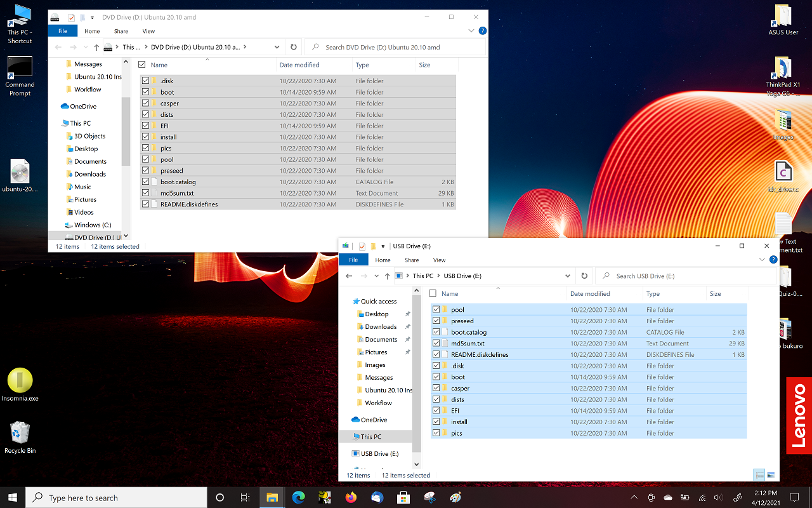The width and height of the screenshot is (812, 508).
Task: Go up one level in USB Drive window
Action: [x=387, y=276]
